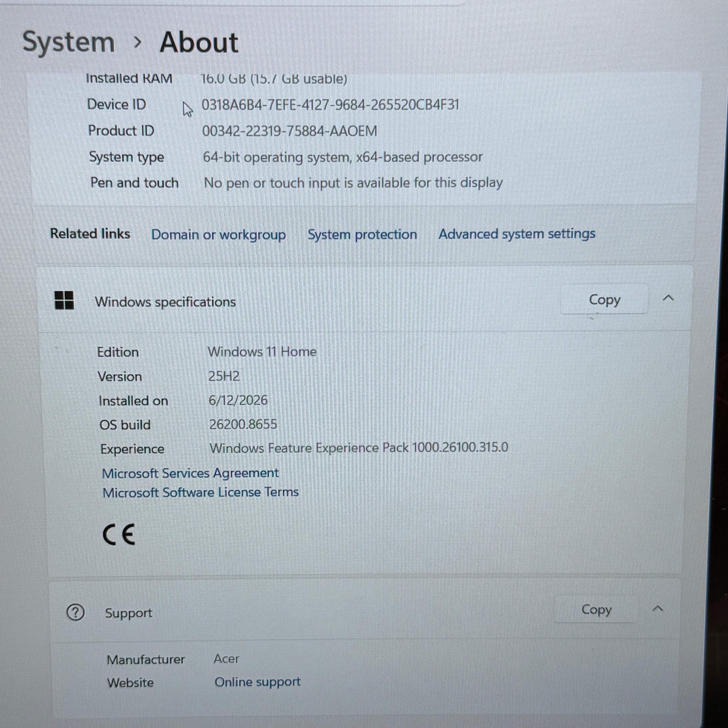This screenshot has height=728, width=728.
Task: Click the System type label
Action: coord(126,157)
